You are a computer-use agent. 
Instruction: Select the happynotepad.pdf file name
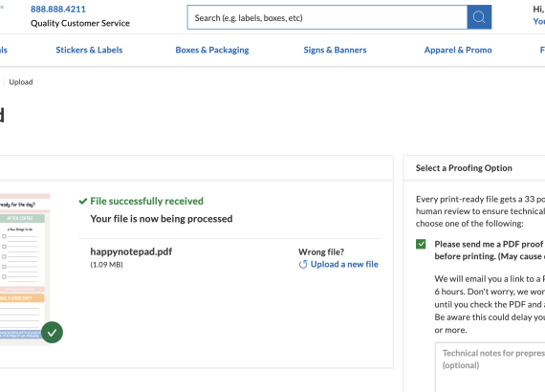click(x=131, y=251)
